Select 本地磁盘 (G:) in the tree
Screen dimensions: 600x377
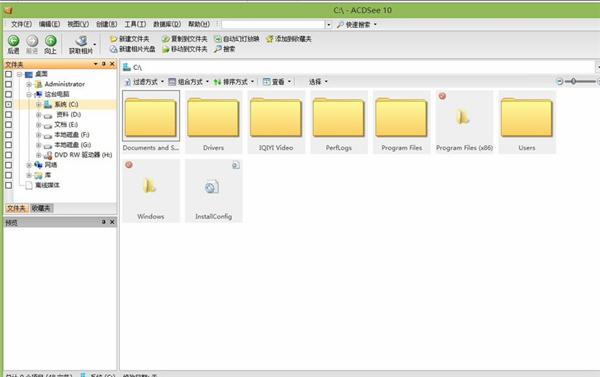(72, 145)
